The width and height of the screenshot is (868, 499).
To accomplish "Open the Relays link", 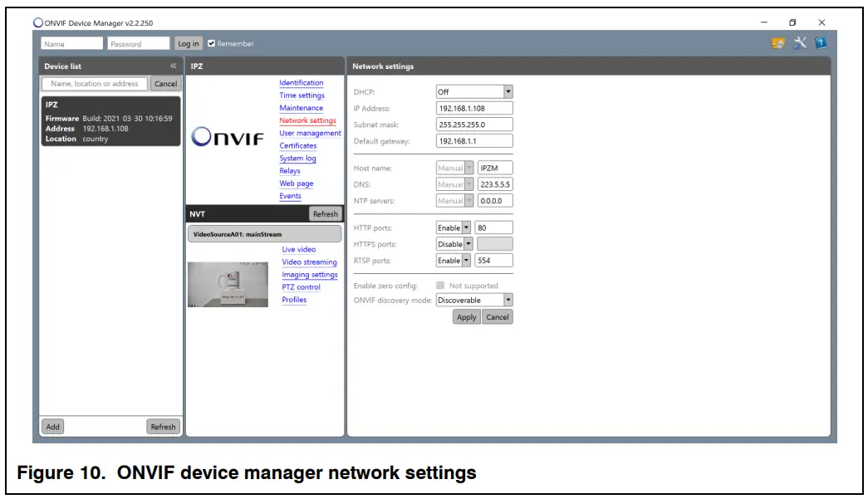I will (290, 170).
